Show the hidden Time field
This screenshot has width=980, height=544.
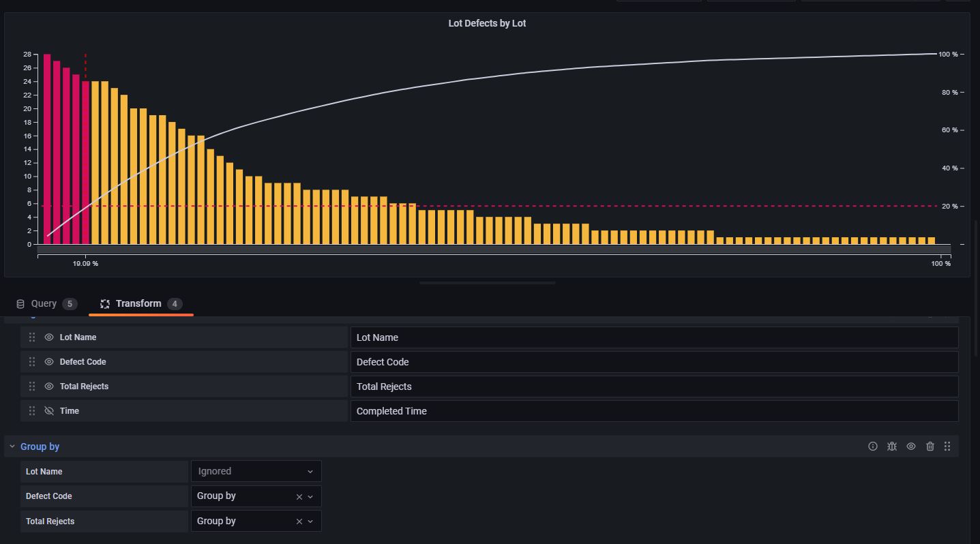[x=49, y=410]
